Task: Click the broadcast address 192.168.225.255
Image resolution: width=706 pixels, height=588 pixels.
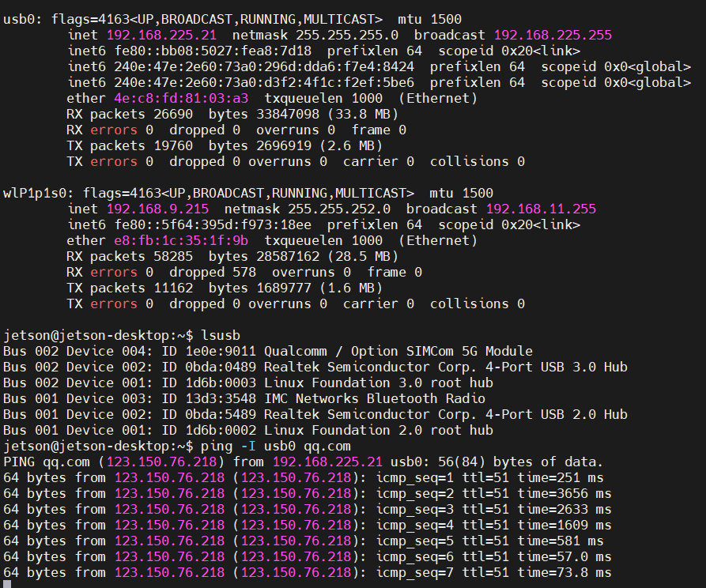Action: 553,35
